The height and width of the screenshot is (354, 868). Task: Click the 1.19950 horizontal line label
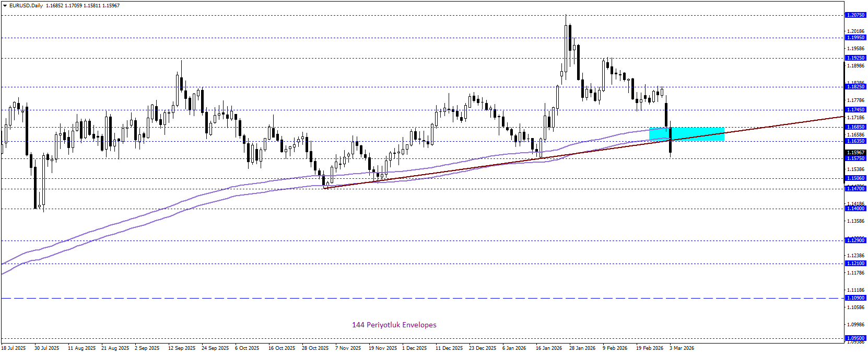click(855, 38)
